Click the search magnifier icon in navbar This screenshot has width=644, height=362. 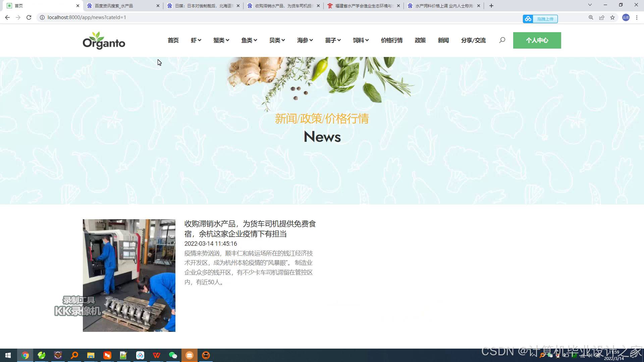tap(502, 40)
